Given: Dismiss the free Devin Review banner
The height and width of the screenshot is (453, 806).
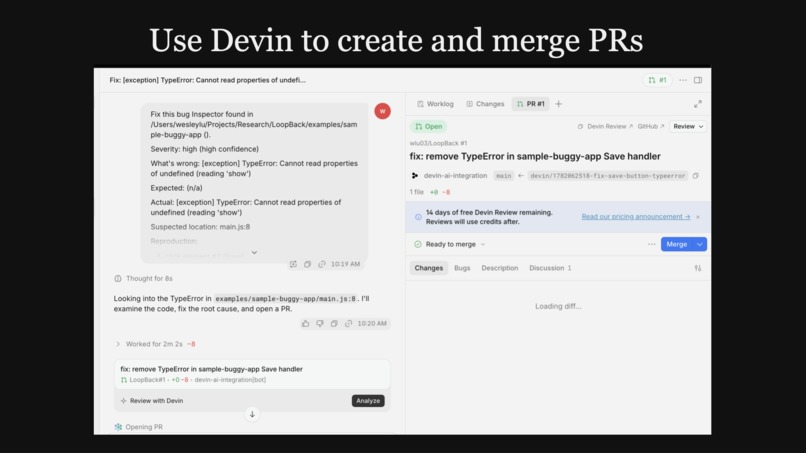Looking at the screenshot, I should coord(698,217).
